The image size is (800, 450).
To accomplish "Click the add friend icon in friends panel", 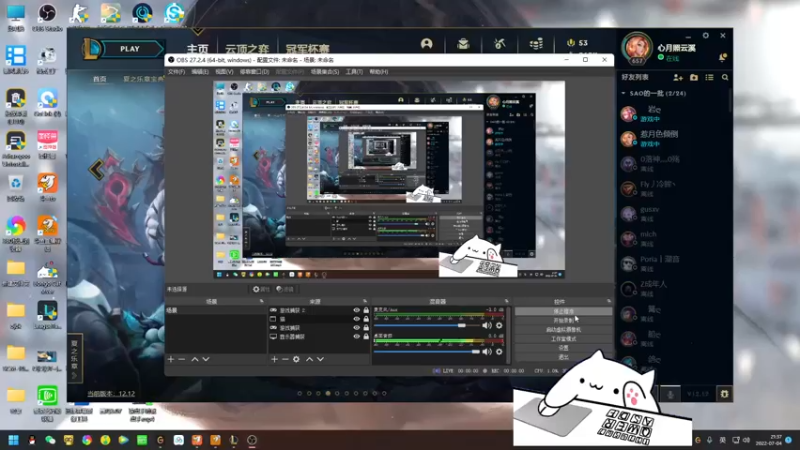I will pyautogui.click(x=678, y=78).
